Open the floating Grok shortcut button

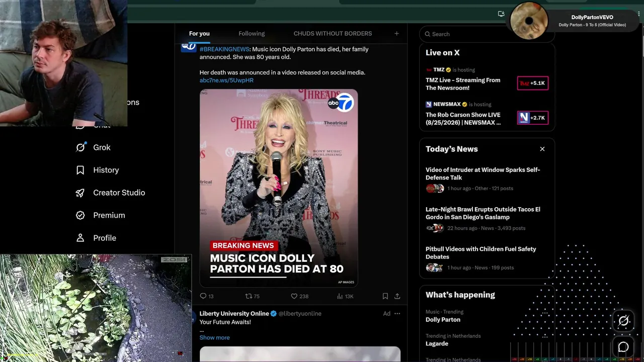point(623,321)
